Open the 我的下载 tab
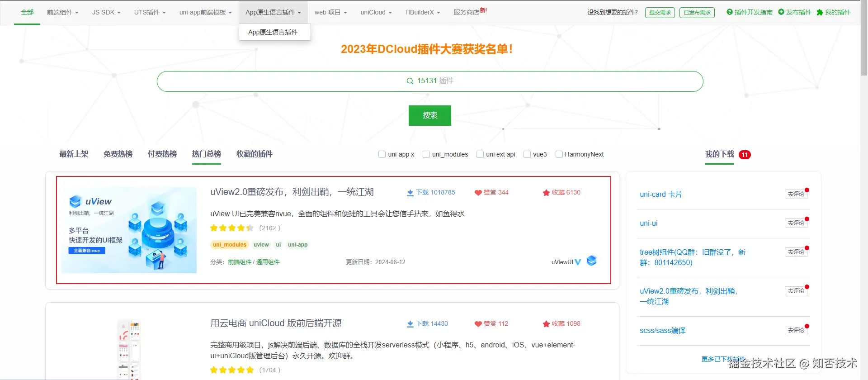 (x=720, y=154)
